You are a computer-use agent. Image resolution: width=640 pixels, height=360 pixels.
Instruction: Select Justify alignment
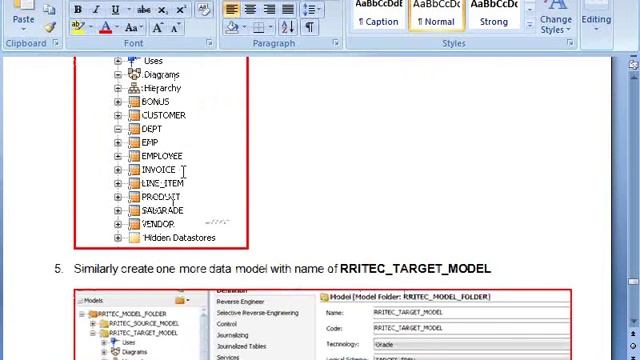pos(288,9)
